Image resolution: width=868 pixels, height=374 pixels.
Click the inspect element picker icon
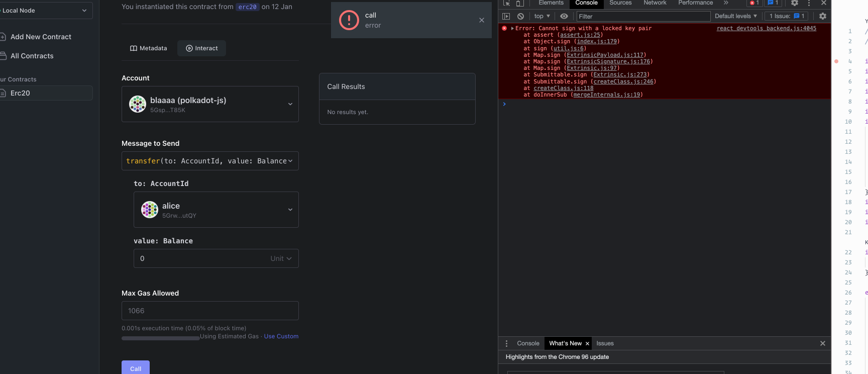click(x=506, y=3)
